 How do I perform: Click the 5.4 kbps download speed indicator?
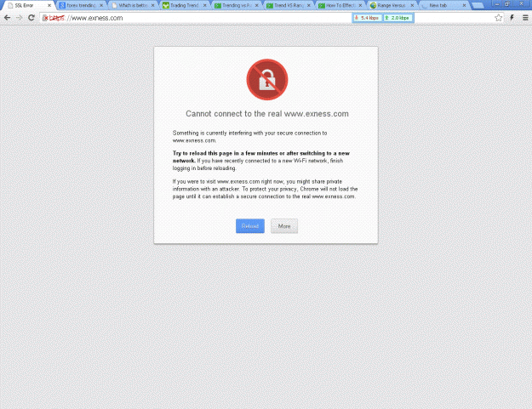367,18
